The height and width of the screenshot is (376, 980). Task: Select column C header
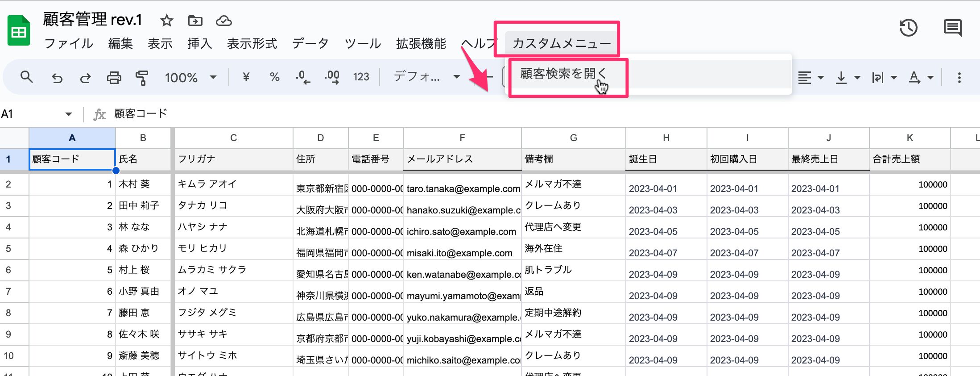pyautogui.click(x=233, y=138)
